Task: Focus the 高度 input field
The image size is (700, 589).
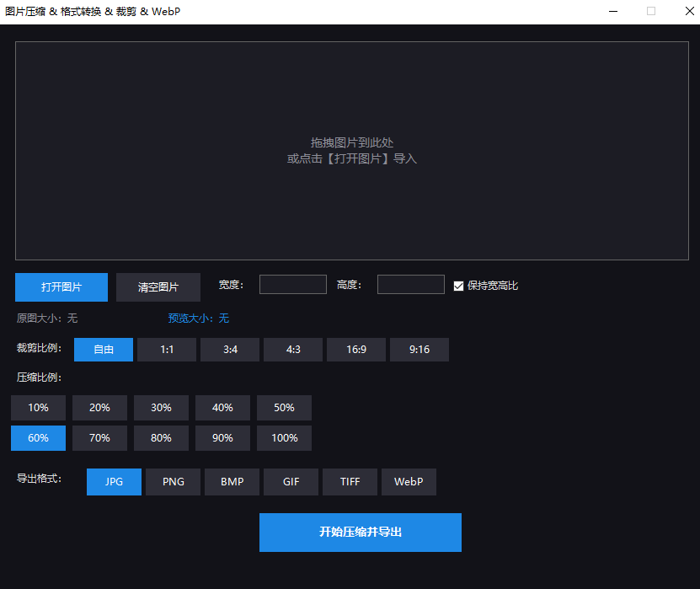Action: click(410, 285)
